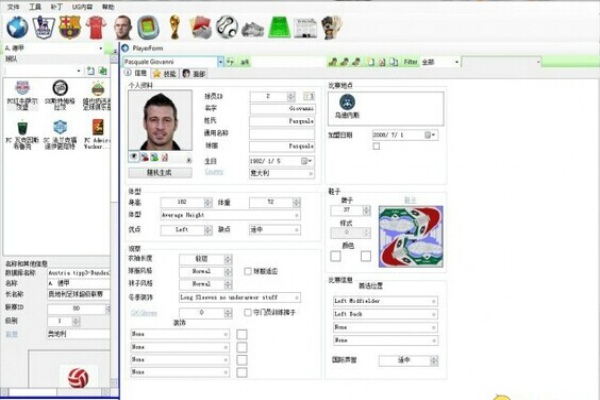
Task: Click the first white boot color swatch
Action: [x=337, y=255]
